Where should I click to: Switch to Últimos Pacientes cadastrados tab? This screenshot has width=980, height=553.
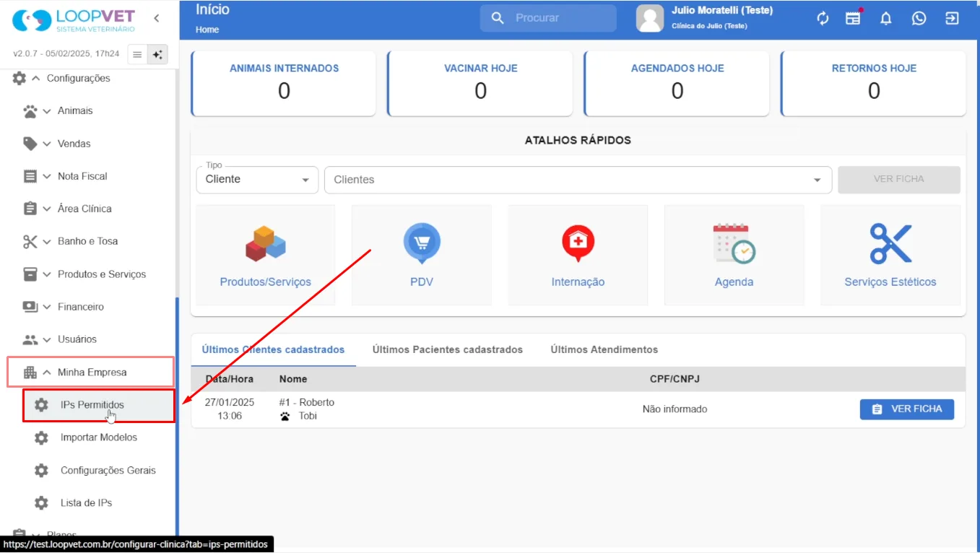(x=448, y=349)
